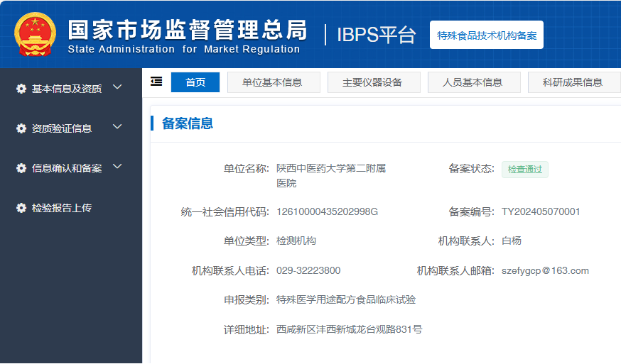Expand the 基本信息及资质 chevron
621x364 pixels.
(x=117, y=87)
